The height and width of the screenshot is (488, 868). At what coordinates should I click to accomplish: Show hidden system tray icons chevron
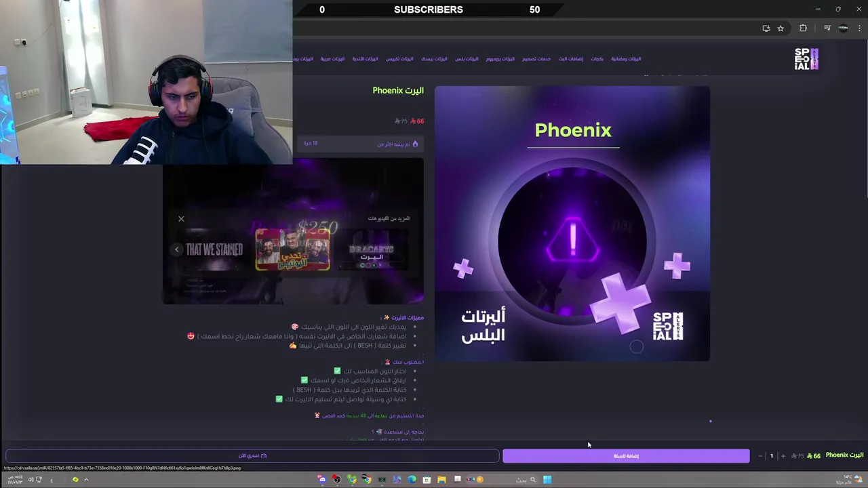click(86, 480)
